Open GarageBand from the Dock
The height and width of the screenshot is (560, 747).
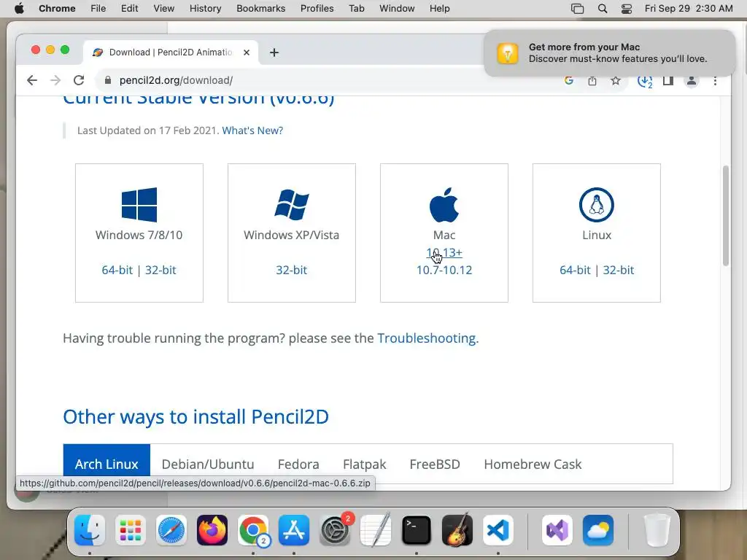click(457, 530)
